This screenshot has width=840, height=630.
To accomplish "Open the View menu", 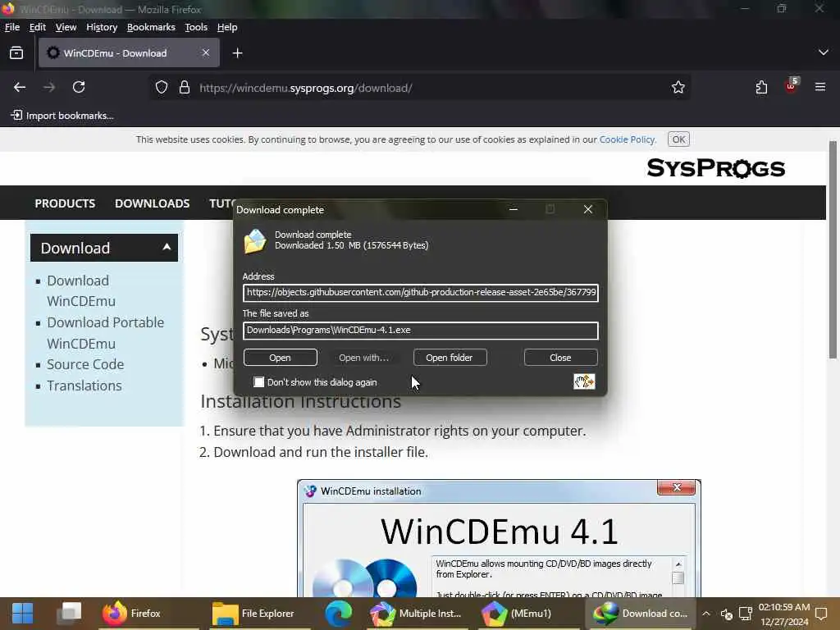I will pos(66,27).
